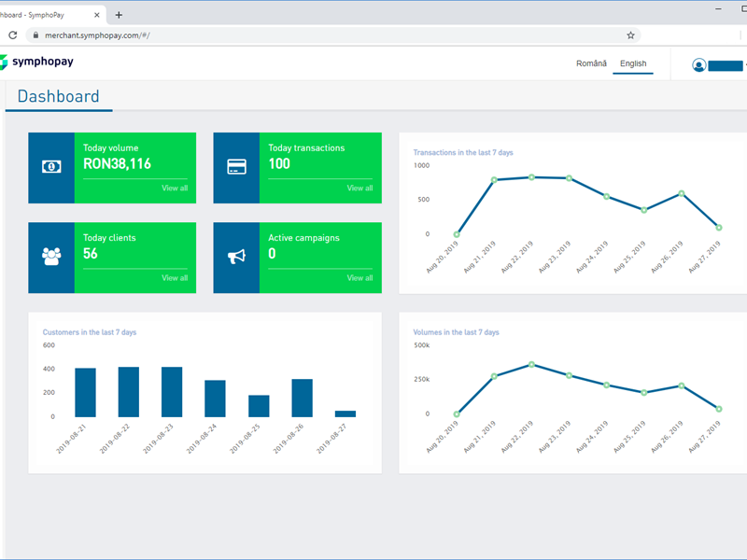Image resolution: width=747 pixels, height=560 pixels.
Task: Click the Today transactions credit card icon
Action: [236, 167]
